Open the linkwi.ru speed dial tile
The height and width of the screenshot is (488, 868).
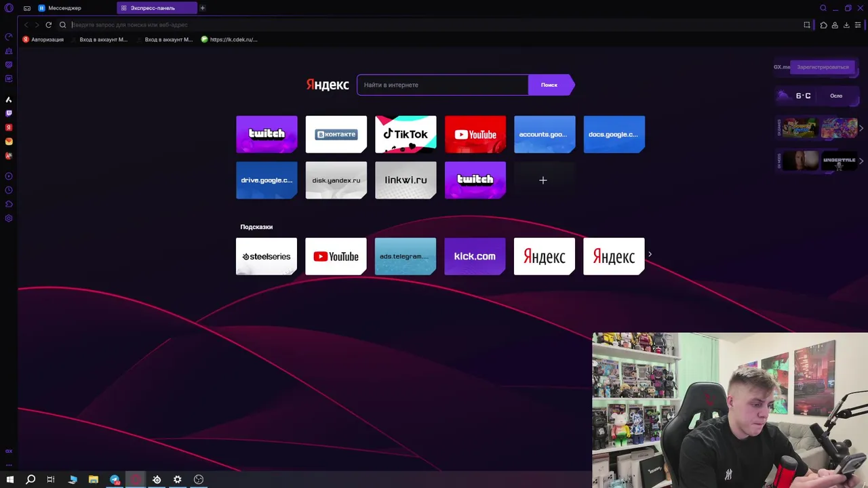click(x=406, y=180)
